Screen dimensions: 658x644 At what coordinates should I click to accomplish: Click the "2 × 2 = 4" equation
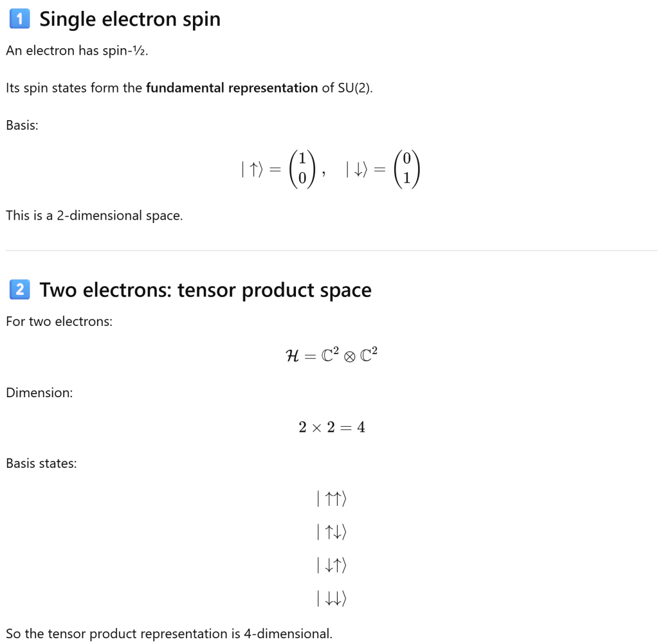332,427
